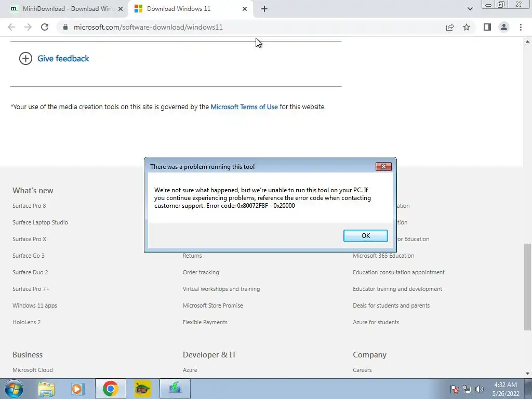Close the Download Windows 11 tab
Viewport: 532px width, 399px height.
[245, 9]
